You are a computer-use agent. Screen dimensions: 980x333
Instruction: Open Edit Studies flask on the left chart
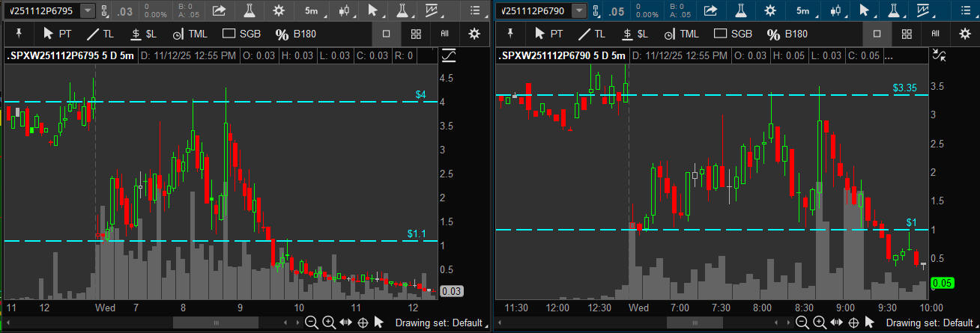point(249,10)
